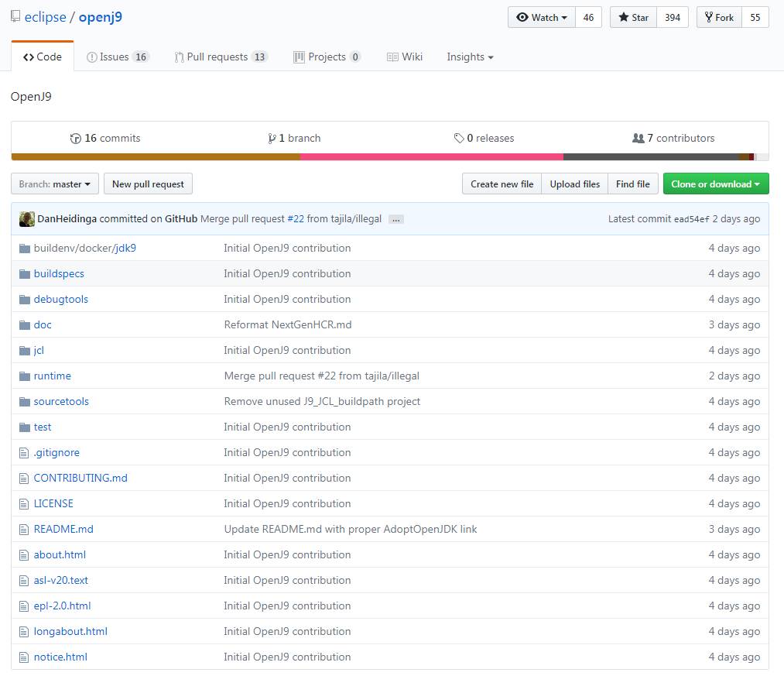Click the file icon next to notice.html
Viewport: 784px width, 676px height.
[x=24, y=657]
